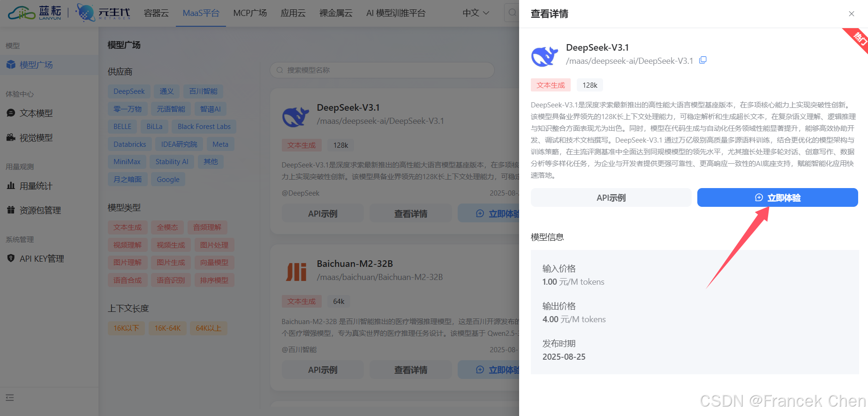Open the AI 模型训推平台 menu
The width and height of the screenshot is (868, 416).
point(396,13)
